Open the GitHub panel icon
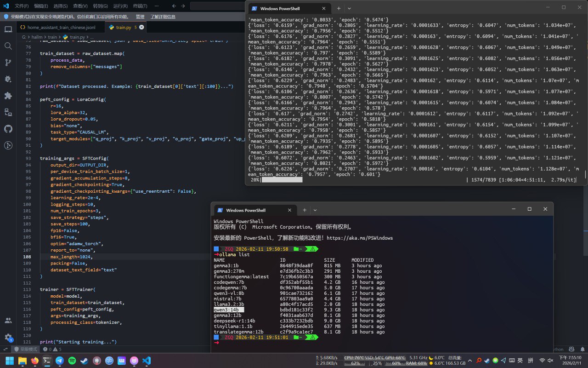Viewport: 588px width, 368px height. [8, 129]
